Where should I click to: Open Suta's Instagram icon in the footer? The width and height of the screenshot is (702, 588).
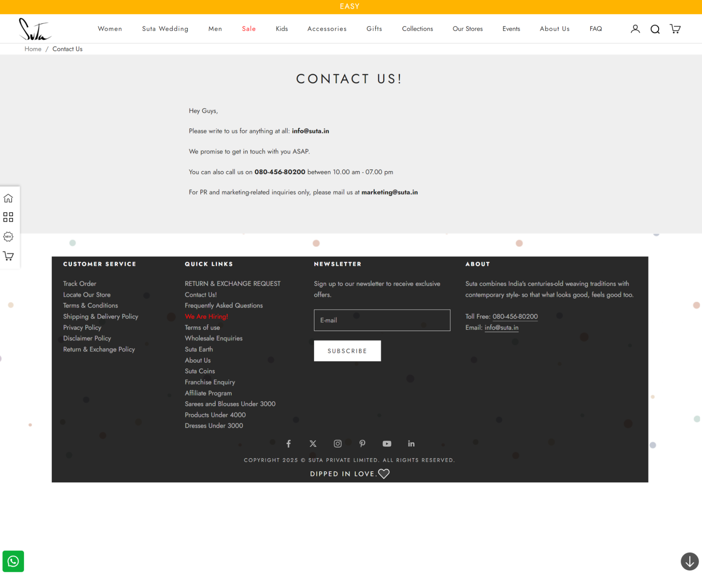point(337,443)
